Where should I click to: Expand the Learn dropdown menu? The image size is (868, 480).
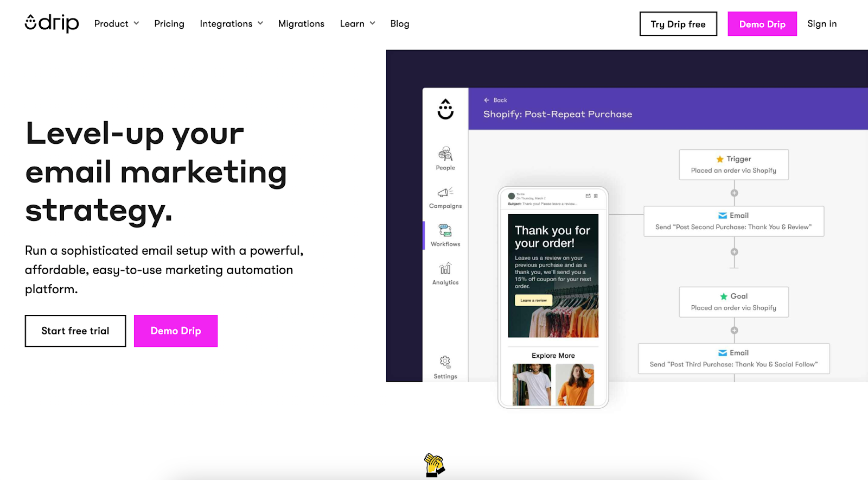358,23
